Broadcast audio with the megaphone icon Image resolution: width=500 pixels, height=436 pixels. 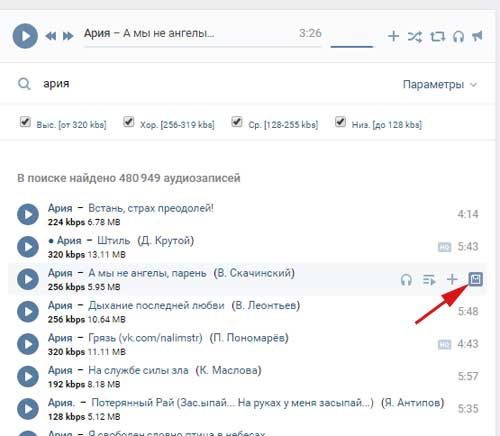[477, 36]
